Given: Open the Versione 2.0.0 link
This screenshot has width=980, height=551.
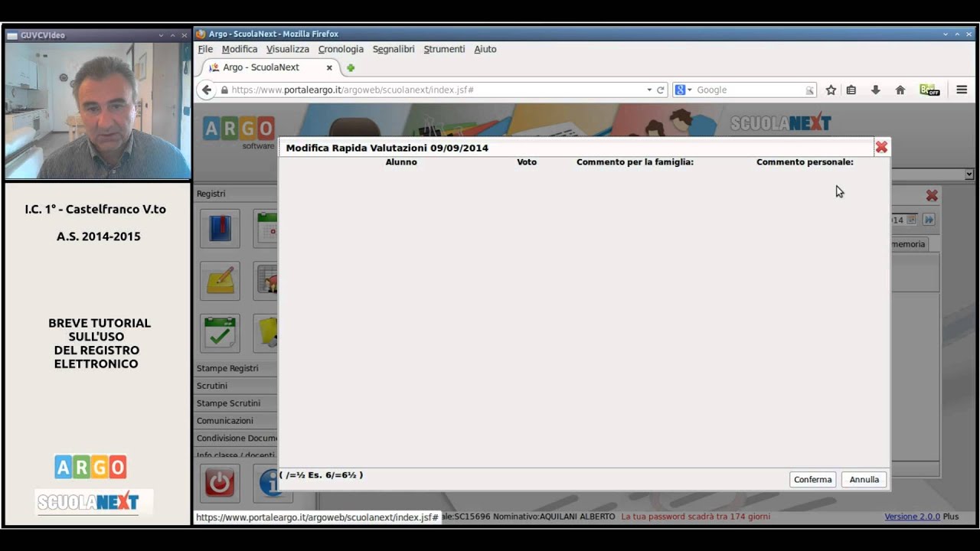Looking at the screenshot, I should click(x=912, y=517).
